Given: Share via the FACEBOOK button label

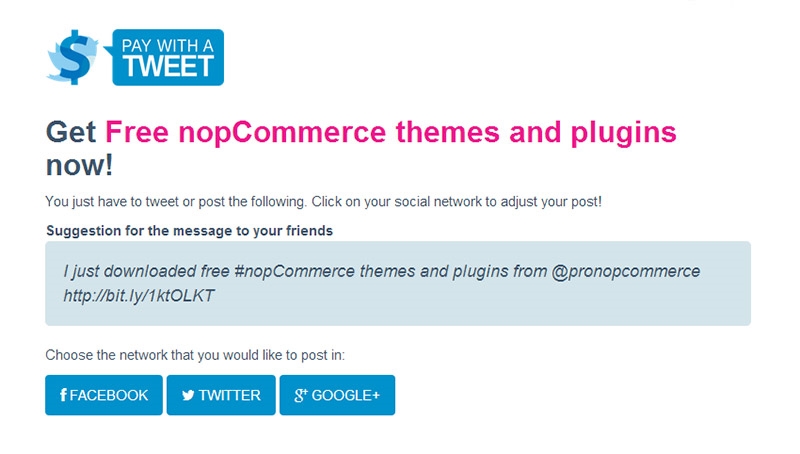Looking at the screenshot, I should [109, 395].
